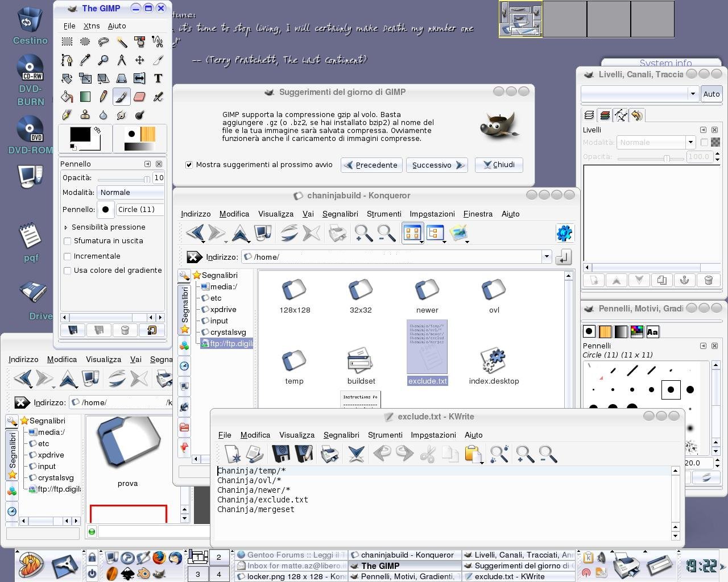Enable Sfumatura in uscita checkbox
728x582 pixels.
(67, 241)
